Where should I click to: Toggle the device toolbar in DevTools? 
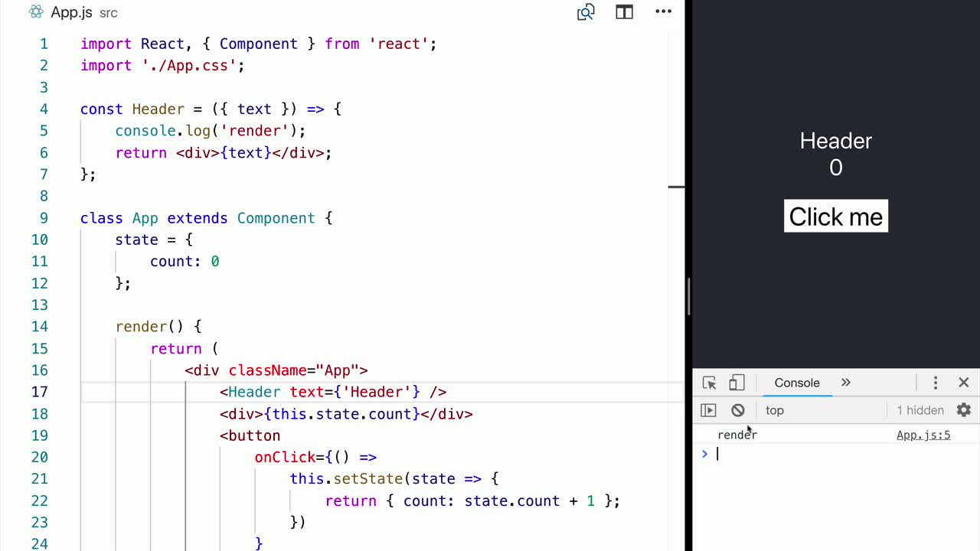pos(737,382)
